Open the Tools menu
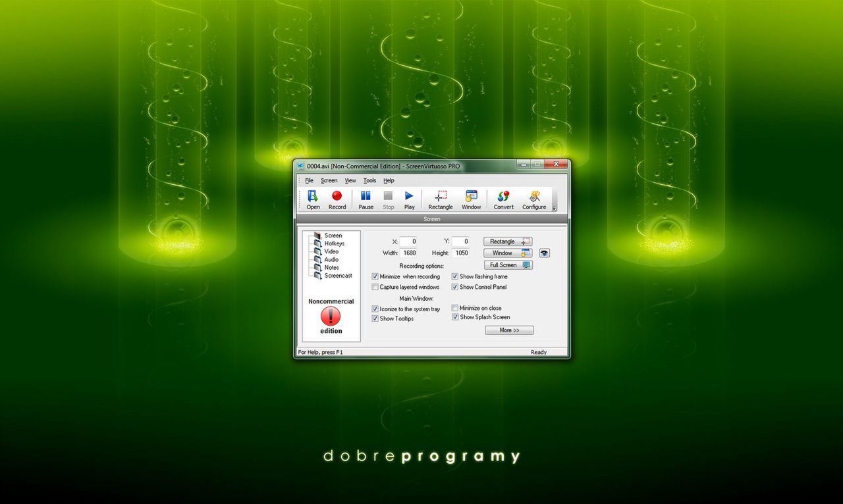843x504 pixels. [369, 180]
